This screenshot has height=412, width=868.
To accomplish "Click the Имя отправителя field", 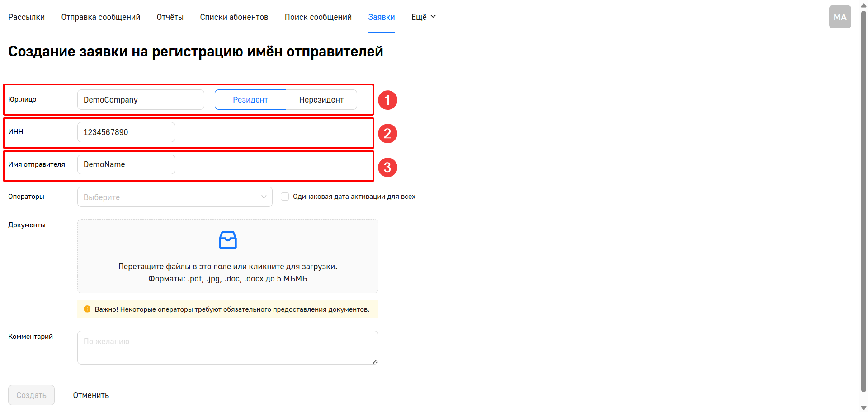I will 126,164.
